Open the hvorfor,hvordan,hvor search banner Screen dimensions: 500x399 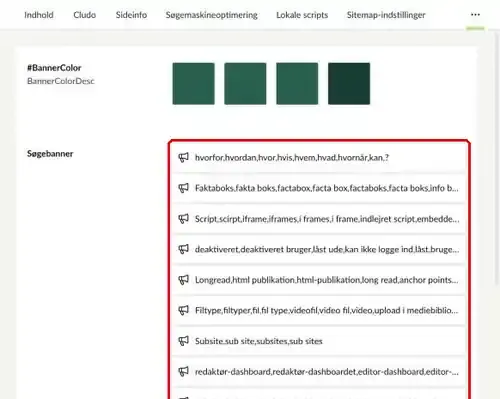(319, 157)
